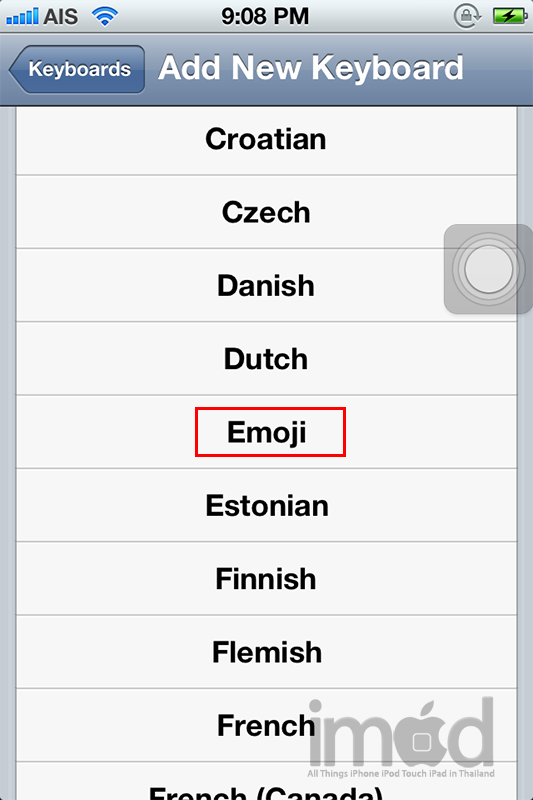Pick the Danish keyboard entry
Screen dimensions: 533x800
266,285
